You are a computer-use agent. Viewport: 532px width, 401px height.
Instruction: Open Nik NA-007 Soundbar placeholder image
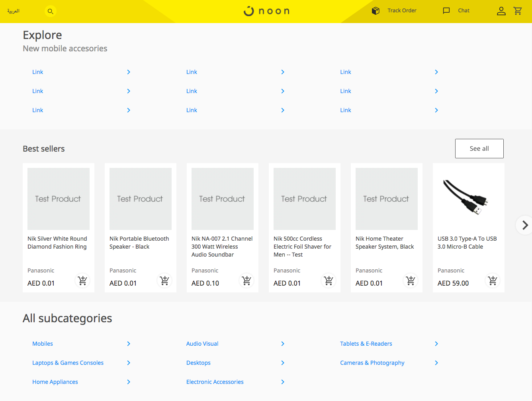[223, 199]
